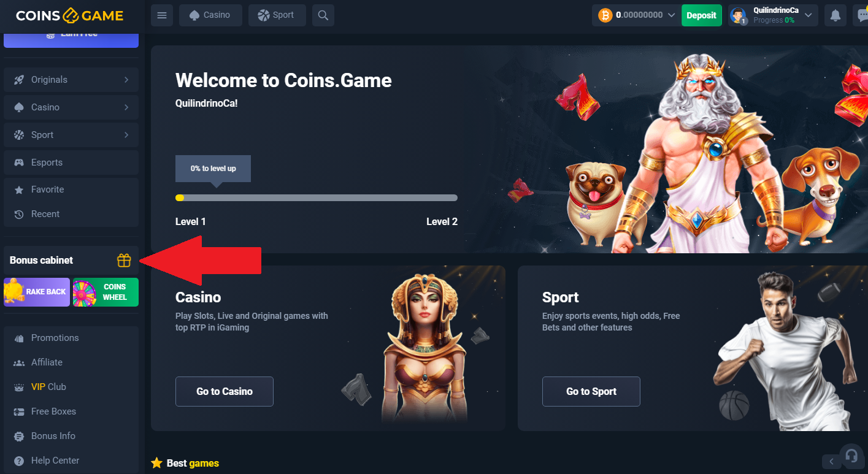Switch to the Casino top tab
868x474 pixels.
pyautogui.click(x=210, y=15)
